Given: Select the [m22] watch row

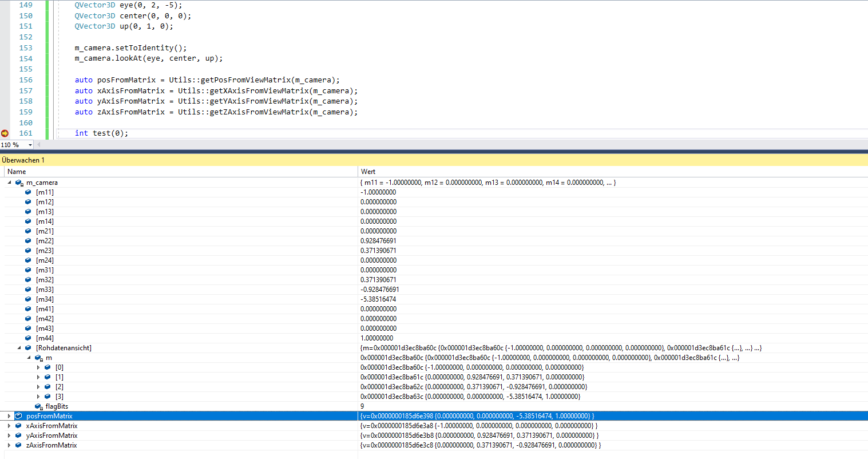Looking at the screenshot, I should pyautogui.click(x=45, y=241).
